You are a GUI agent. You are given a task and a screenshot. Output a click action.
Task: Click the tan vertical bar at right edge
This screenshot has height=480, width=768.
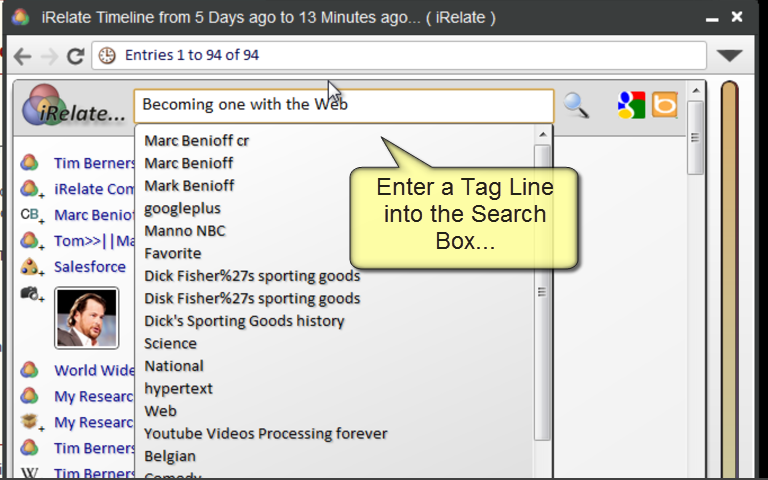tap(729, 279)
